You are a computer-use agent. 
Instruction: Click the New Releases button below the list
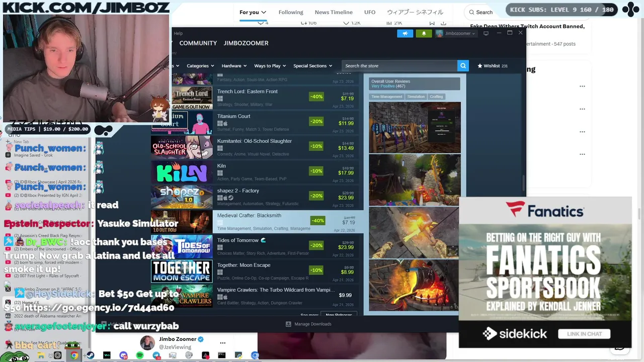(339, 315)
